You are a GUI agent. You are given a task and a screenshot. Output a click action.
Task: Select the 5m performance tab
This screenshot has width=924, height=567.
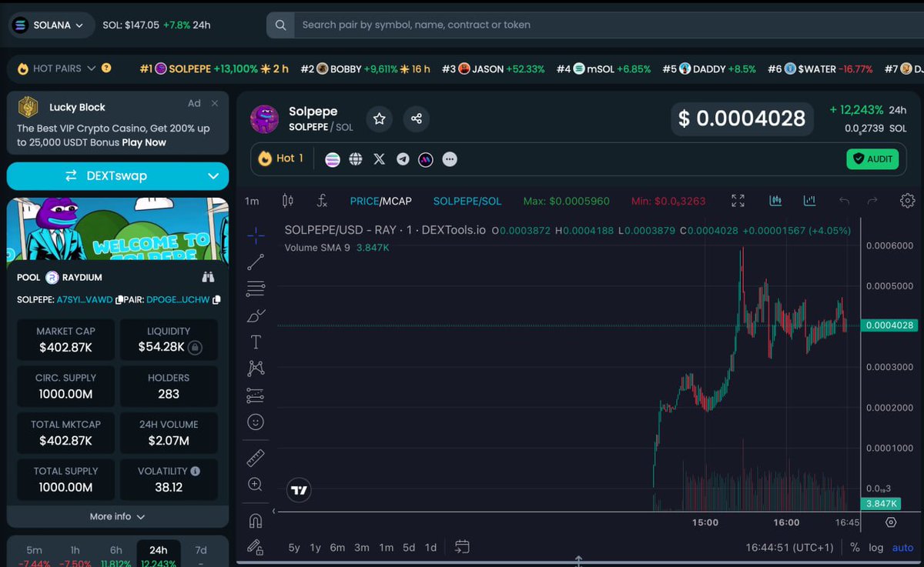(35, 555)
